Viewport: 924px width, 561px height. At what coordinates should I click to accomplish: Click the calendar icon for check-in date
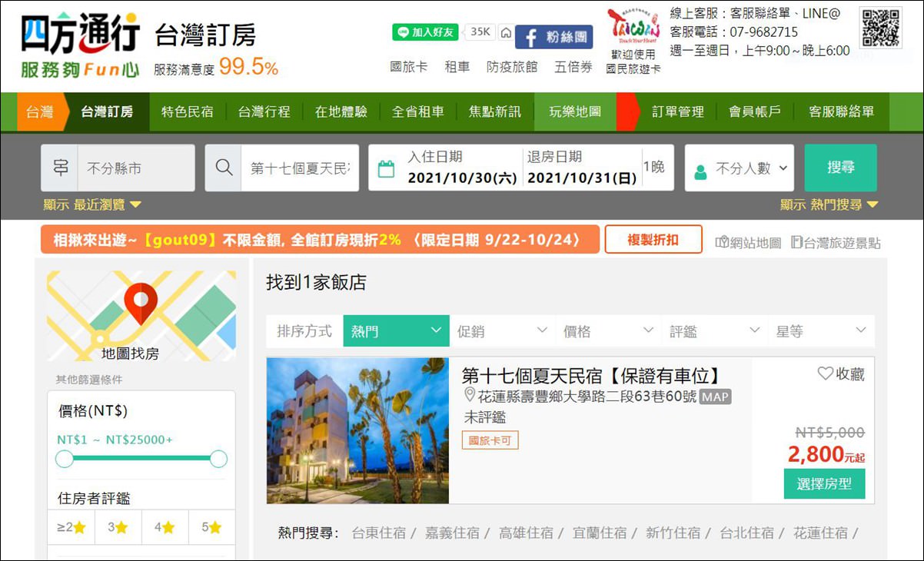pos(386,168)
